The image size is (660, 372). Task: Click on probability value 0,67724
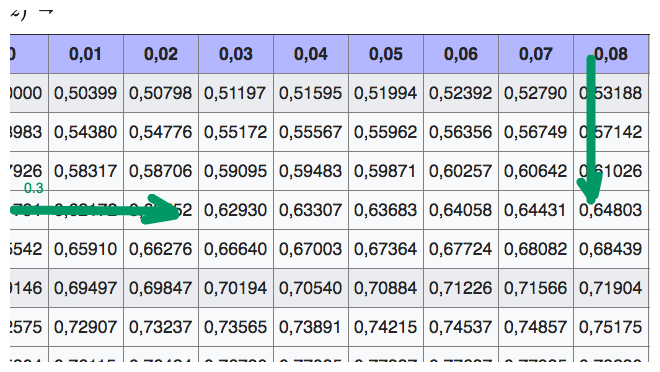point(460,249)
